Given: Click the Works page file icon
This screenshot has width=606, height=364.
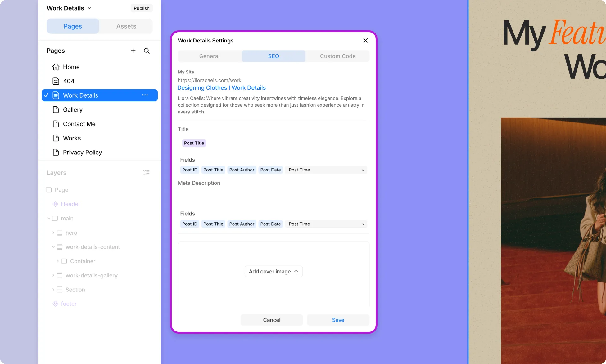Looking at the screenshot, I should 56,138.
